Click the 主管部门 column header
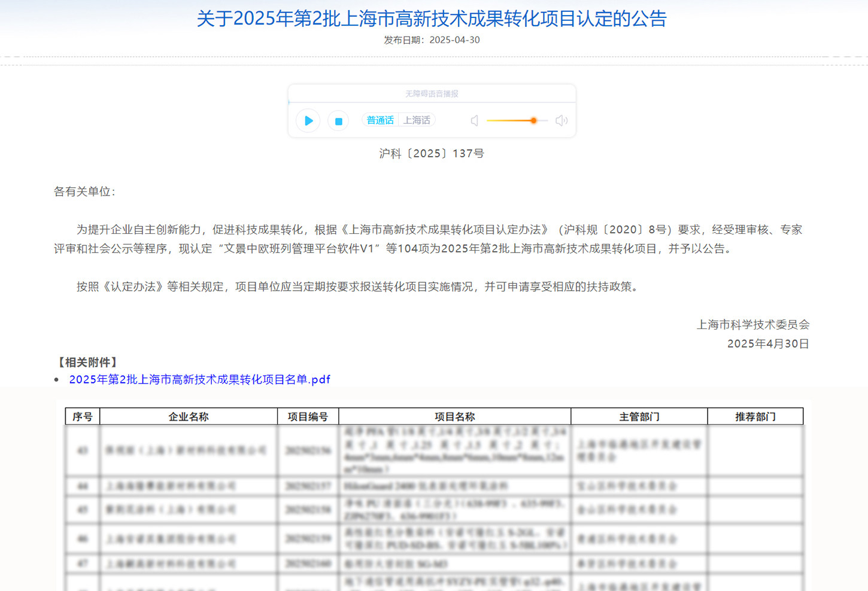This screenshot has height=591, width=868. click(639, 416)
